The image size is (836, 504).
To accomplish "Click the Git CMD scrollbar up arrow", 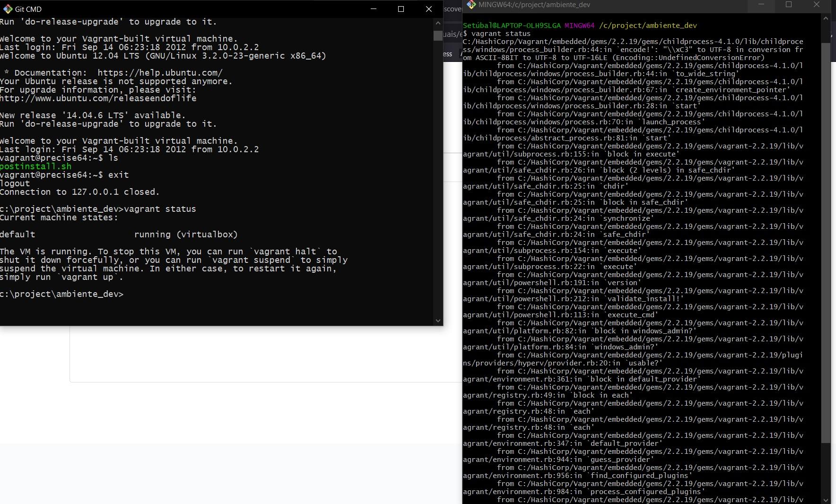I will click(x=438, y=22).
